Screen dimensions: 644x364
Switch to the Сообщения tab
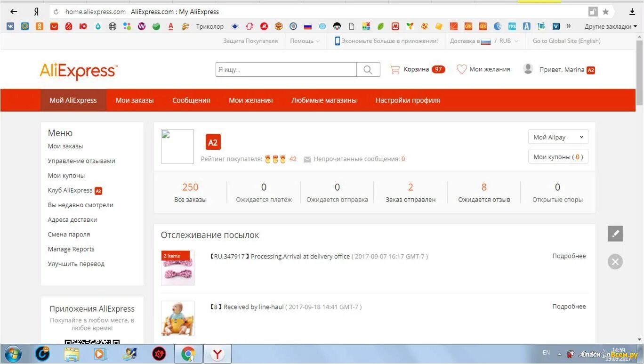click(x=191, y=100)
